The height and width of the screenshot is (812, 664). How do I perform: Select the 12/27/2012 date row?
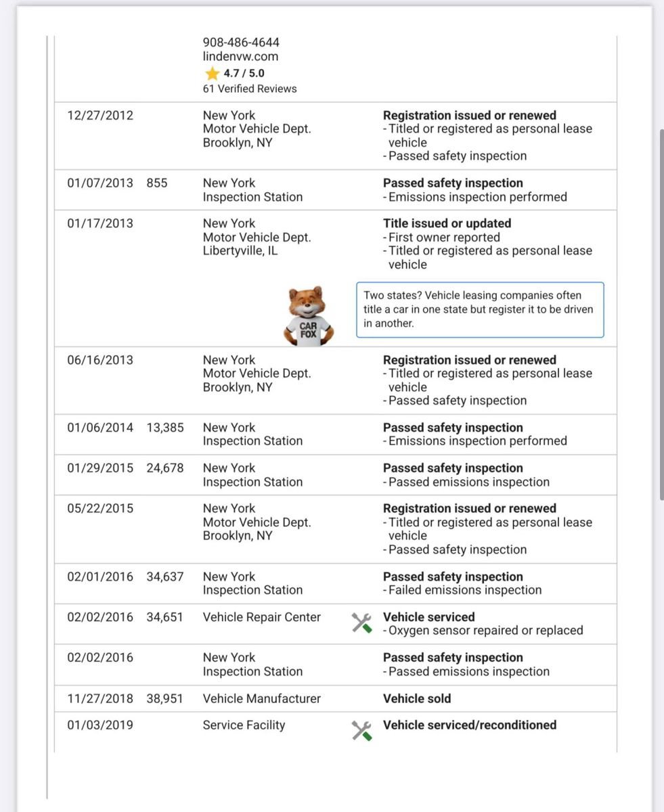336,136
